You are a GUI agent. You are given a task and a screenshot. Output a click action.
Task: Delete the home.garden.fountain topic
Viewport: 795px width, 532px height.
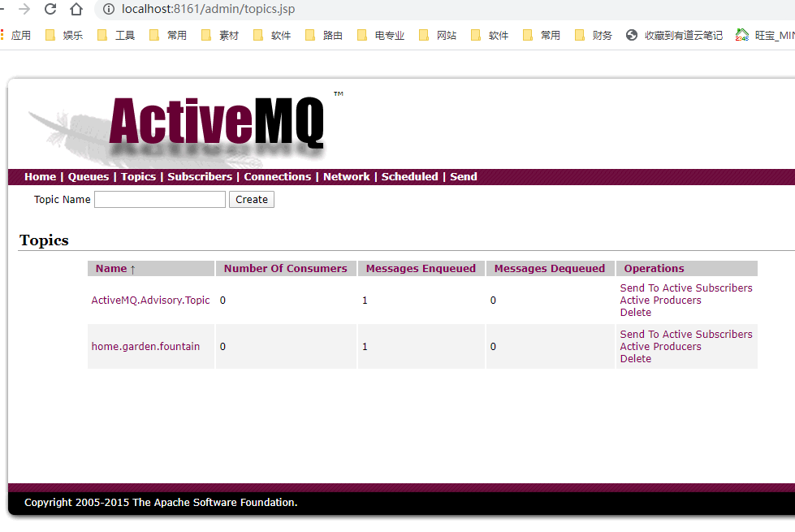pyautogui.click(x=635, y=359)
